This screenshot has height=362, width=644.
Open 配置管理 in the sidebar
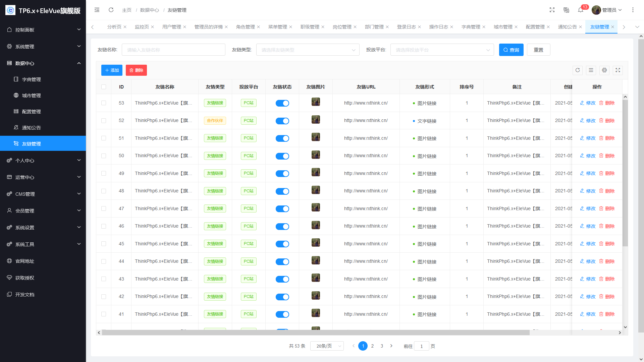43,112
